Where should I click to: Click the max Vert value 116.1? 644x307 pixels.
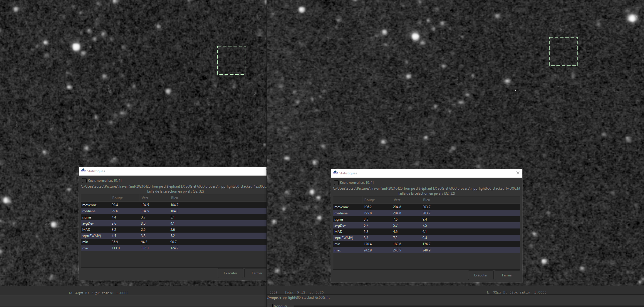point(145,248)
